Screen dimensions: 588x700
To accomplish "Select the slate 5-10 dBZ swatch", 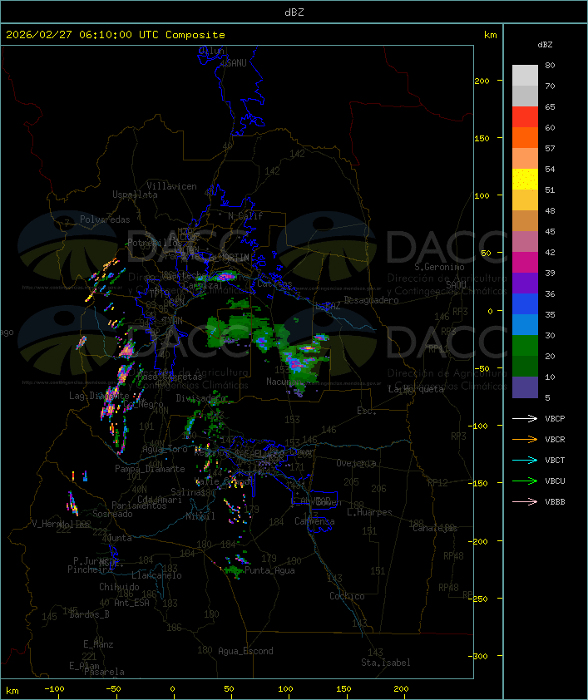I will 525,387.
